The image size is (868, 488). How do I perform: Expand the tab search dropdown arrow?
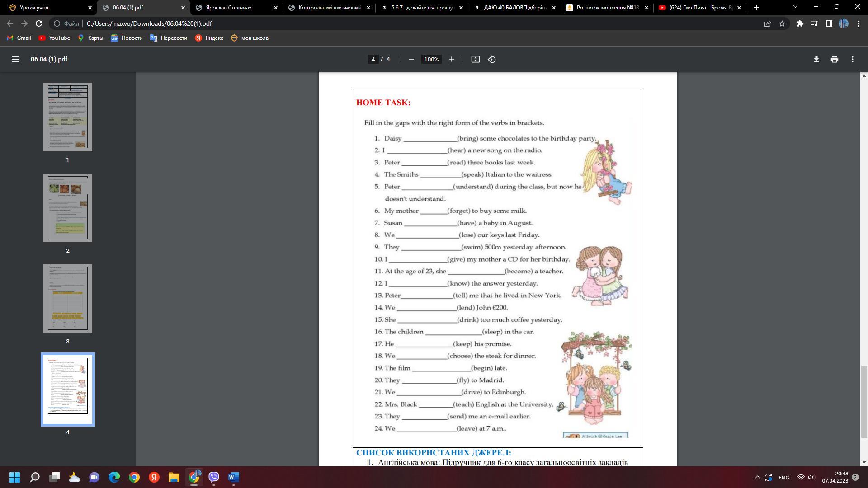(795, 7)
